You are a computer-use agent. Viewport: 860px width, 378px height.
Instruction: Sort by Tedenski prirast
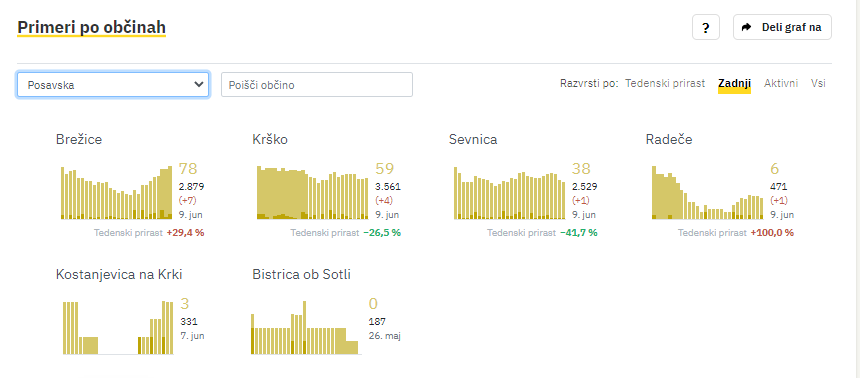point(665,83)
